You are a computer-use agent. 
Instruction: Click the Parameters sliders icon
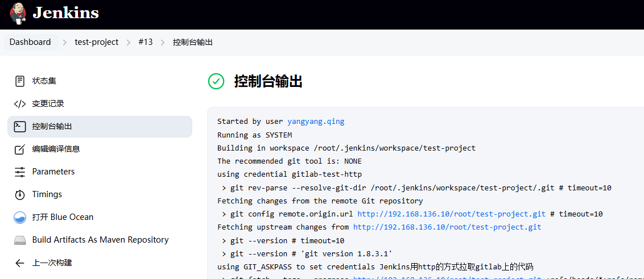(20, 172)
